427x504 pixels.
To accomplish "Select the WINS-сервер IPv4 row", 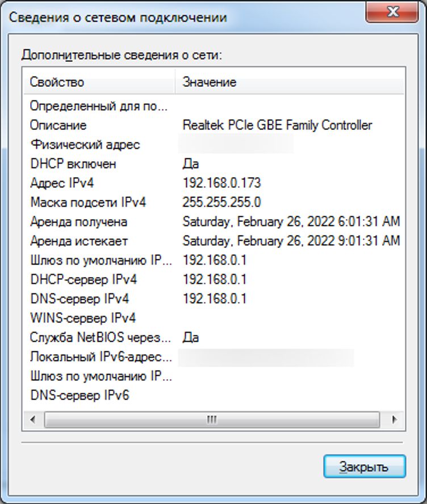I will point(82,318).
